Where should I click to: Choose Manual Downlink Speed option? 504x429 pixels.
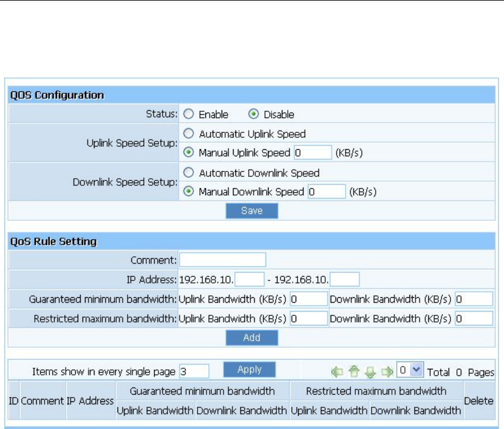(x=188, y=191)
